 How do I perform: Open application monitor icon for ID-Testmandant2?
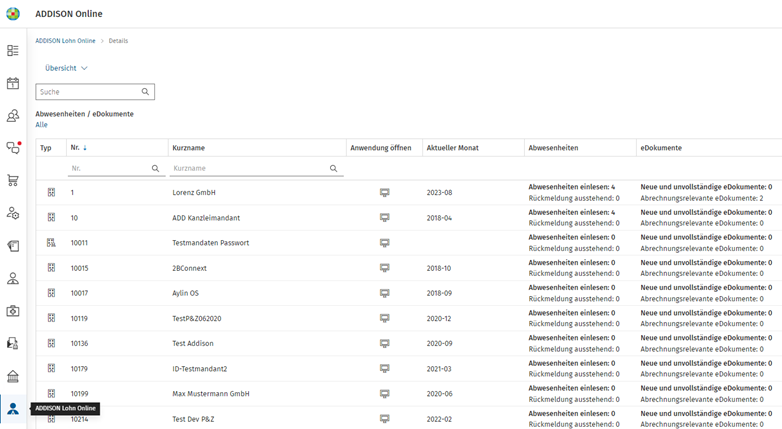point(385,369)
